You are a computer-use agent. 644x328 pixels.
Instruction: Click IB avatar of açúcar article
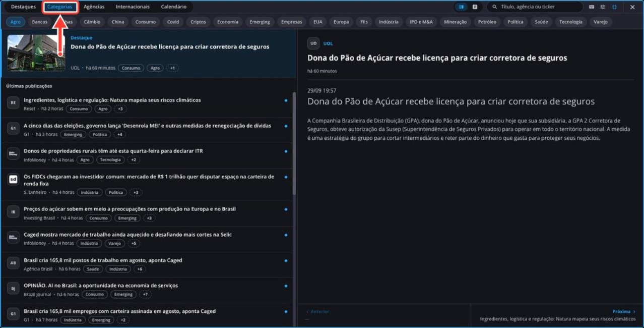click(x=13, y=211)
